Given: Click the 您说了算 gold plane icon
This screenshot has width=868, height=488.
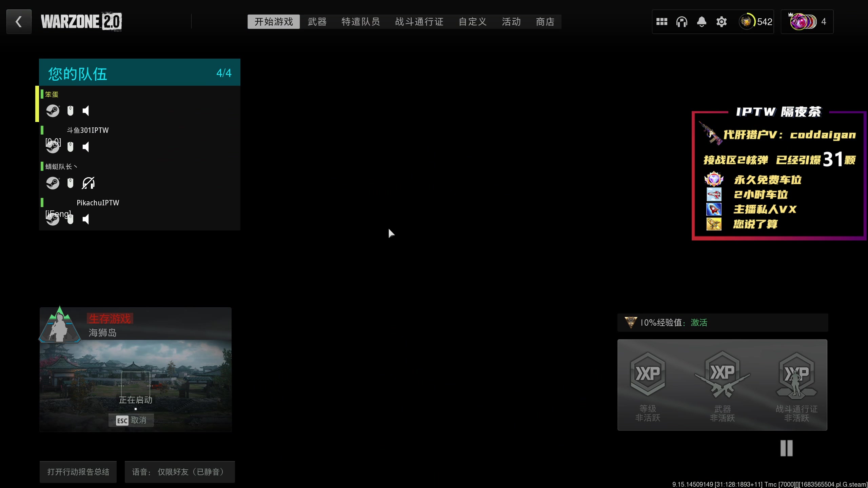Looking at the screenshot, I should [x=714, y=224].
